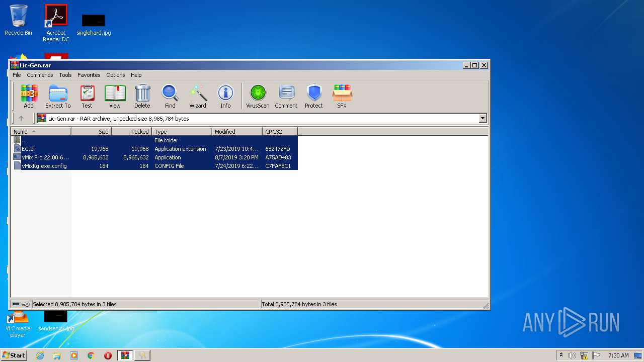Click the parent folder '..' icon

point(17,140)
